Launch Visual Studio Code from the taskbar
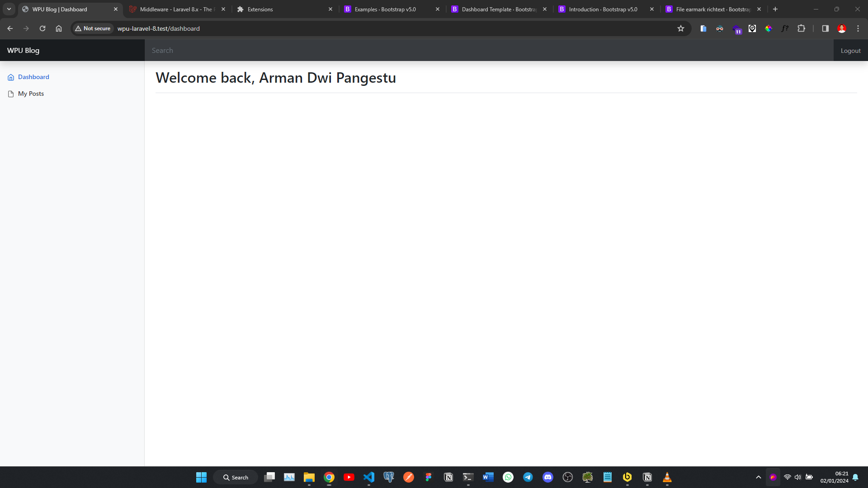Viewport: 868px width, 488px height. tap(369, 477)
